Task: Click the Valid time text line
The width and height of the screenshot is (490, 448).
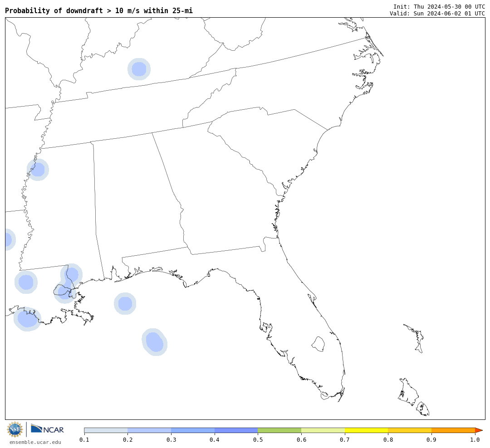Action: pyautogui.click(x=437, y=14)
